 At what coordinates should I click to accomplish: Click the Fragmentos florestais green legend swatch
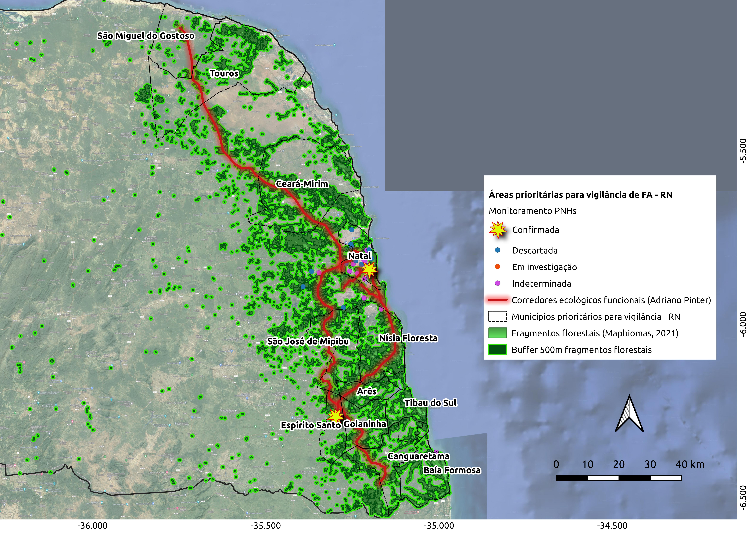pyautogui.click(x=498, y=333)
